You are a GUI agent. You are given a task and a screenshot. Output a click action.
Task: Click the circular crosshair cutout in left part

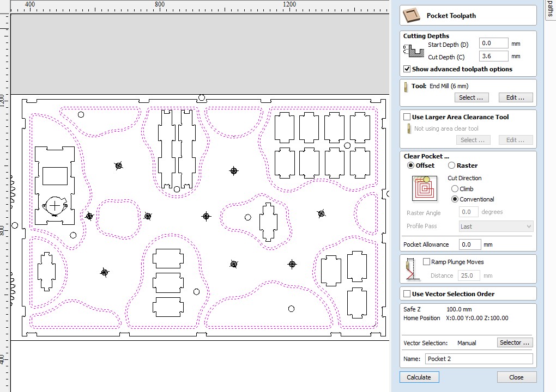pyautogui.click(x=55, y=206)
